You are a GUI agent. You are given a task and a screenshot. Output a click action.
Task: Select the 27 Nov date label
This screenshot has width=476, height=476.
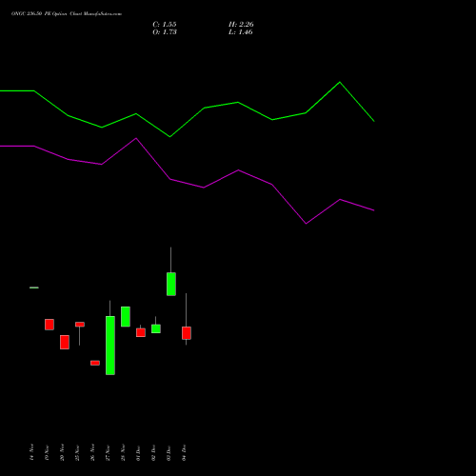[x=108, y=452]
